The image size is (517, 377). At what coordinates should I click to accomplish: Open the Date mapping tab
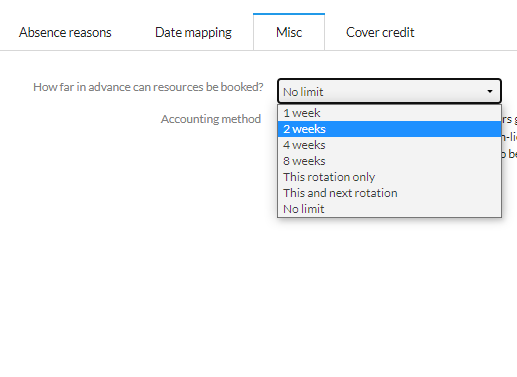click(193, 32)
